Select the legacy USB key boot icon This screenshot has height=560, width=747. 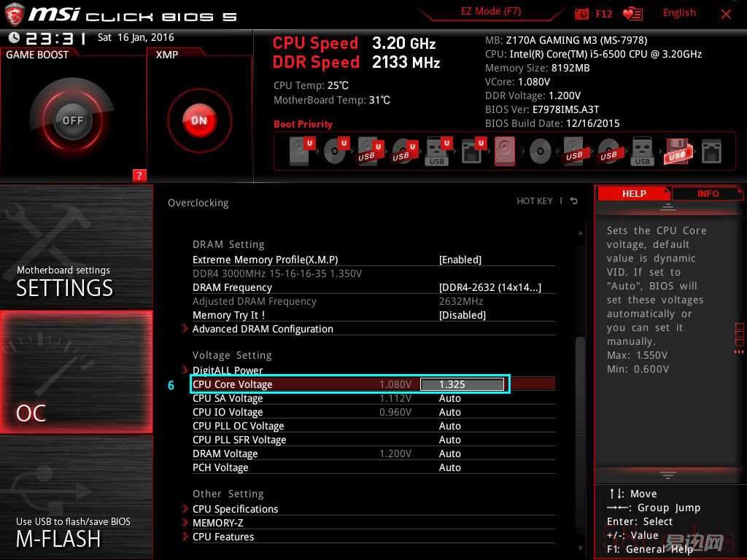pos(642,152)
